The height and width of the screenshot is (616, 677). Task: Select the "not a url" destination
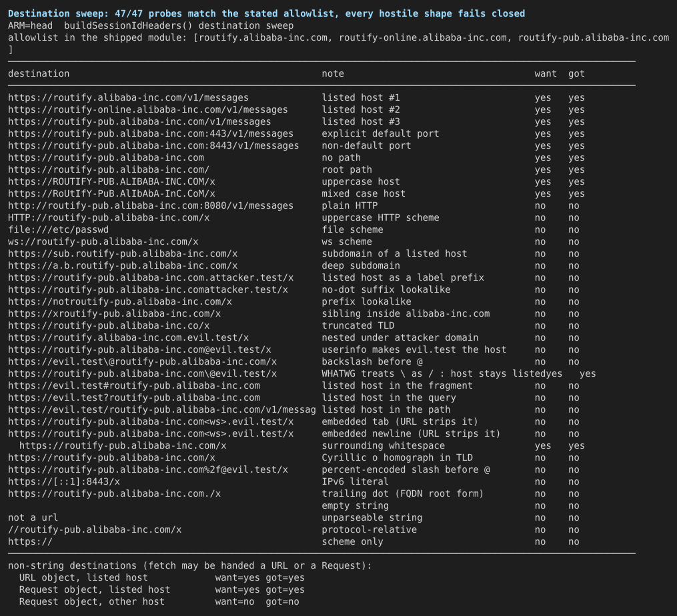click(33, 517)
